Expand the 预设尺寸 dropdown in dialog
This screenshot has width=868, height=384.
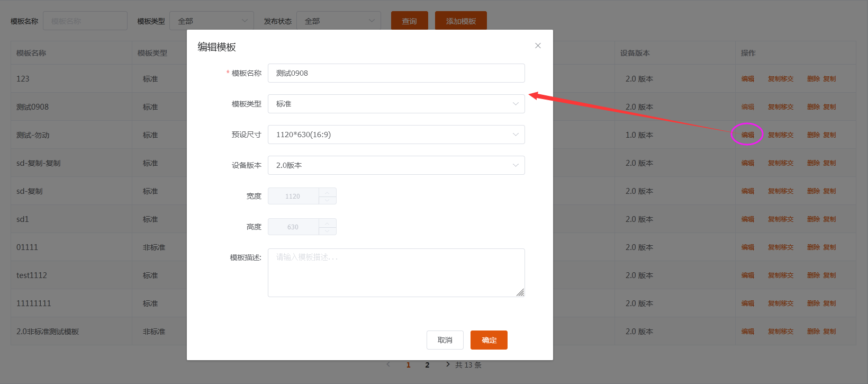[x=396, y=135]
